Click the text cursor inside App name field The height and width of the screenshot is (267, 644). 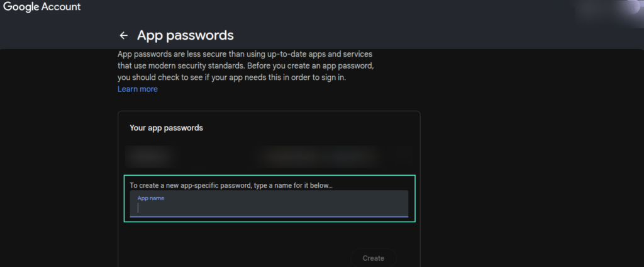(138, 208)
